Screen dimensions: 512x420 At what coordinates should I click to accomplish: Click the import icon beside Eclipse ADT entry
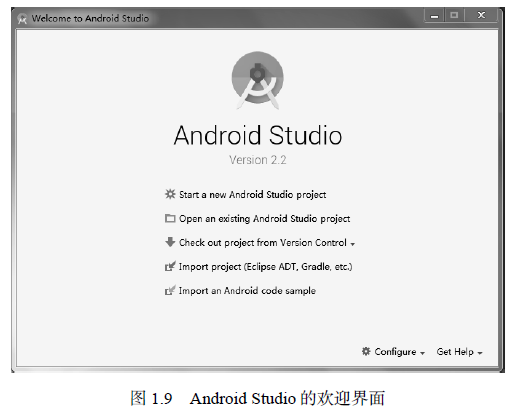[170, 266]
